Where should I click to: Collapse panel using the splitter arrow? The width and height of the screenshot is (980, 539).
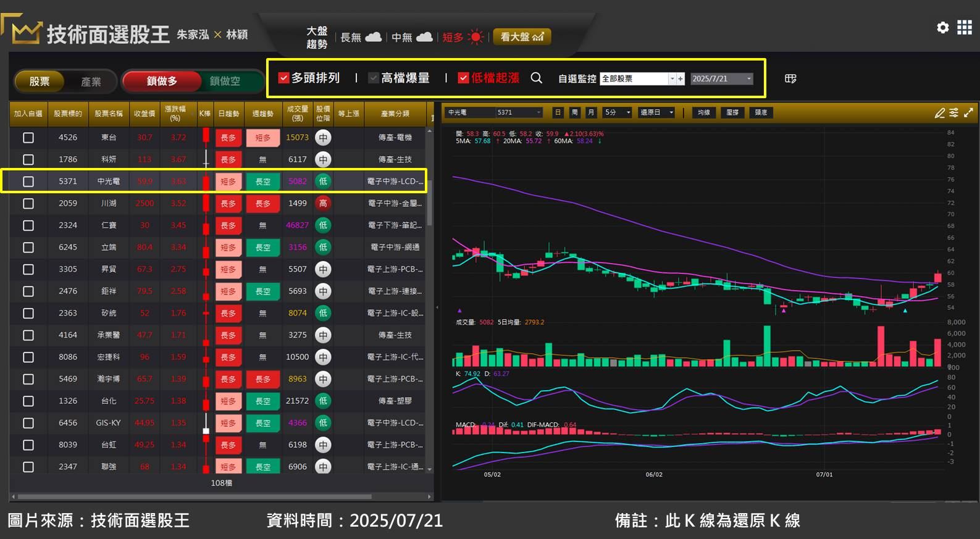coord(437,307)
